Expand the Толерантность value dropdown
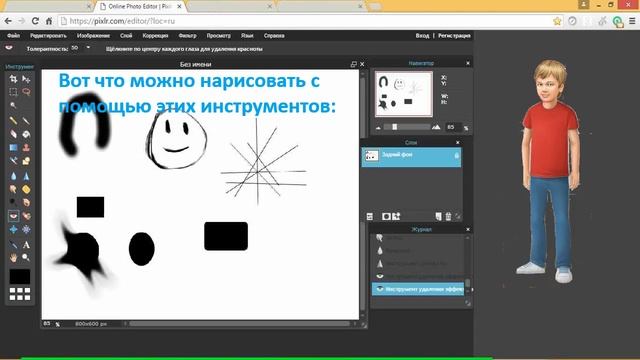Screen dimensions: 640x360 pyautogui.click(x=88, y=48)
